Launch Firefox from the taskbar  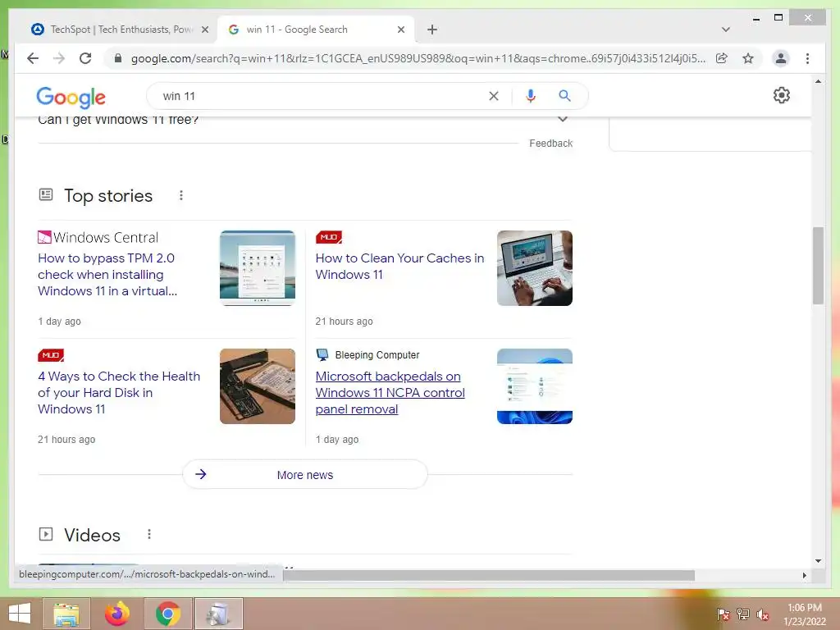tap(116, 614)
